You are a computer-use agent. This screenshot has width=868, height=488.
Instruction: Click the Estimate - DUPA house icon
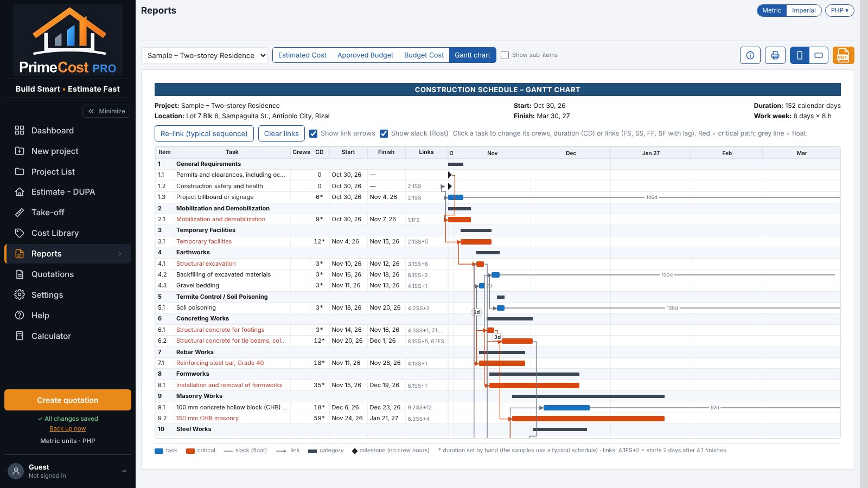20,192
